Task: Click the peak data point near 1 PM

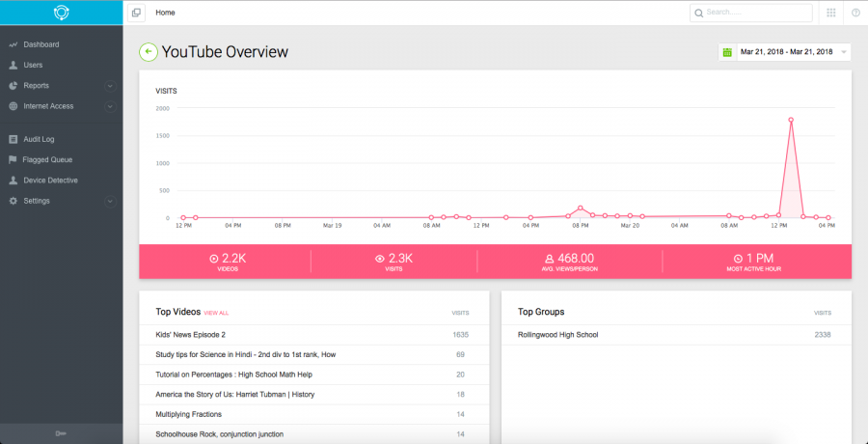Action: [x=791, y=120]
